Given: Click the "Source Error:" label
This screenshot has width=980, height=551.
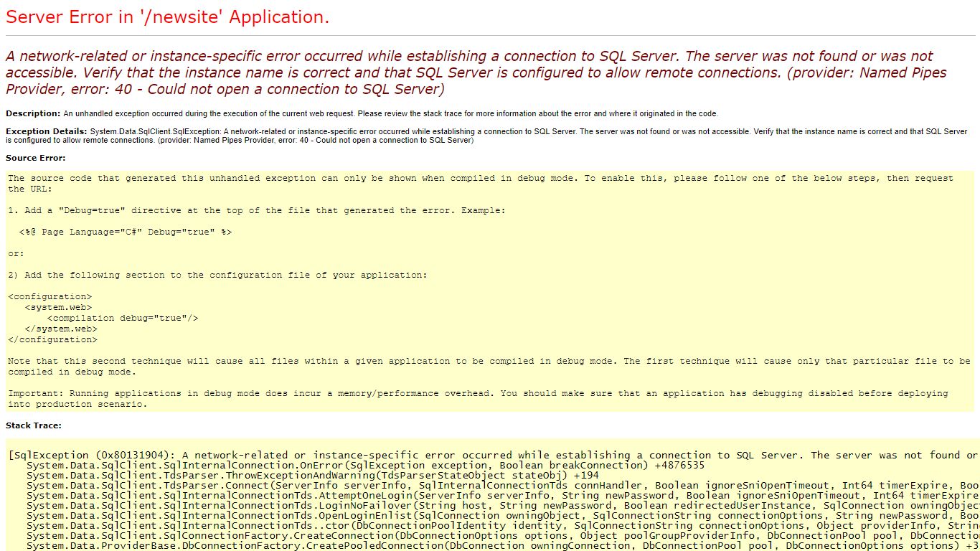Looking at the screenshot, I should tap(35, 158).
